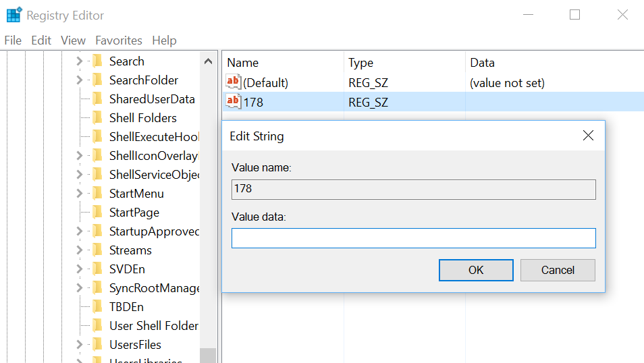This screenshot has height=363, width=644.
Task: Click the Value data text field
Action: 413,238
